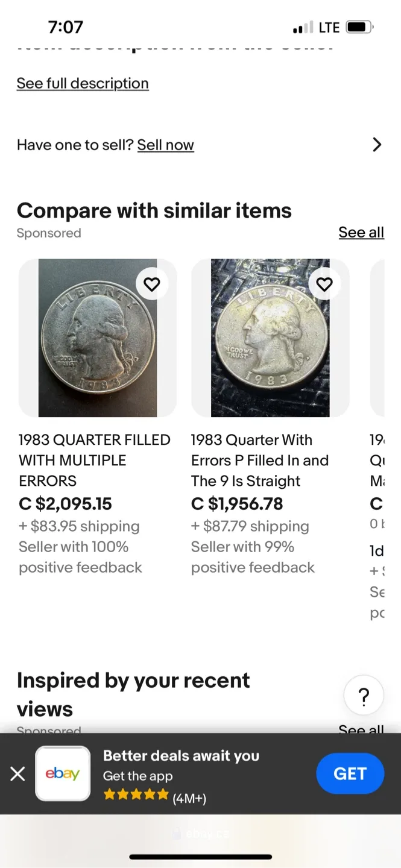The height and width of the screenshot is (868, 401).
Task: Tap "See all" in Compare with similar items
Action: [x=361, y=232]
